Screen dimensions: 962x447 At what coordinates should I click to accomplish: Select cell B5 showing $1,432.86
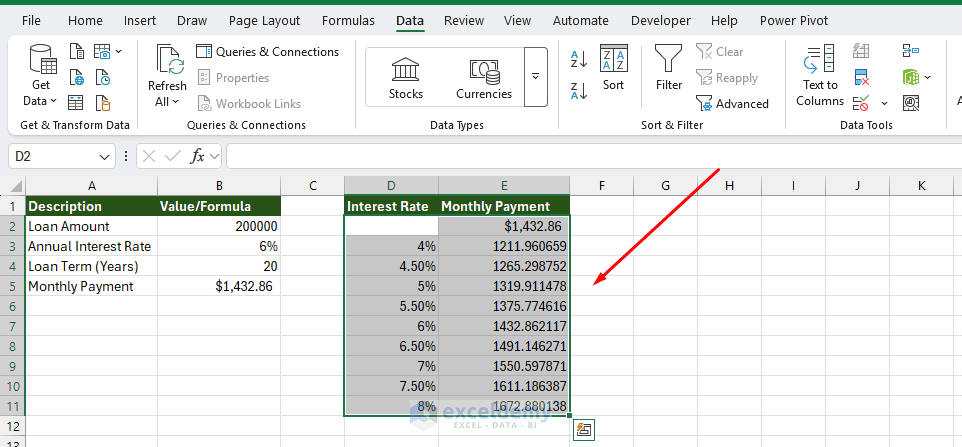point(219,286)
